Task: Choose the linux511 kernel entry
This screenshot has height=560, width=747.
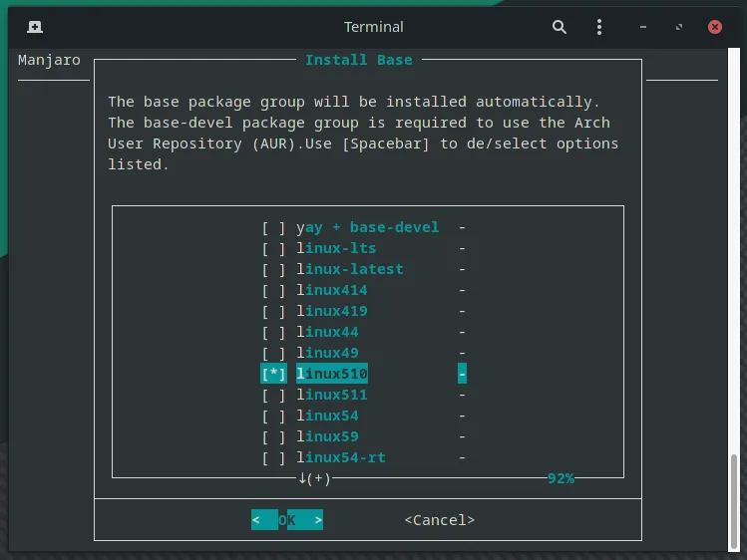Action: coord(332,395)
